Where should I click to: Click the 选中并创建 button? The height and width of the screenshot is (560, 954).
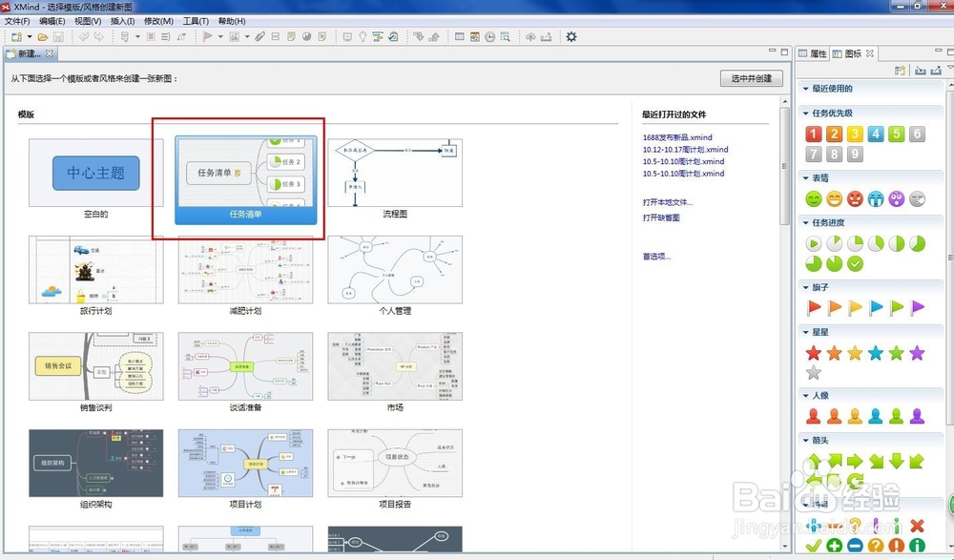tap(752, 78)
